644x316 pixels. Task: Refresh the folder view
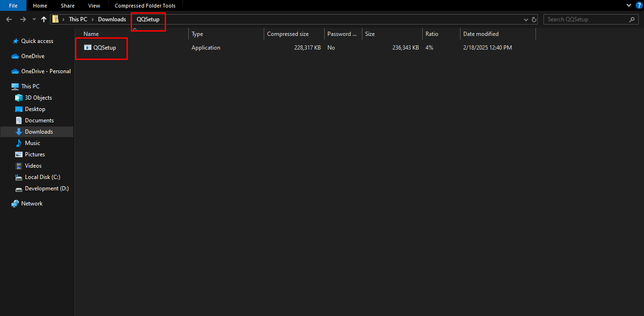tap(534, 19)
